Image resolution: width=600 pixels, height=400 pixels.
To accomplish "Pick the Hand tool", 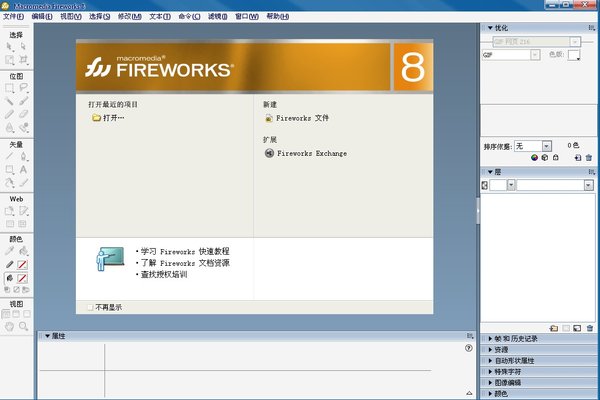I will 10,327.
